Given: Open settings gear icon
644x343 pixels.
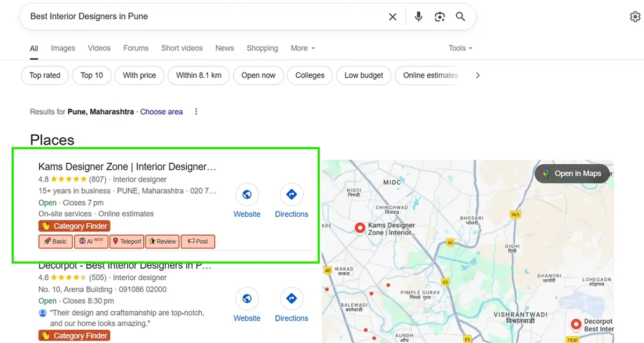Looking at the screenshot, I should point(635,17).
